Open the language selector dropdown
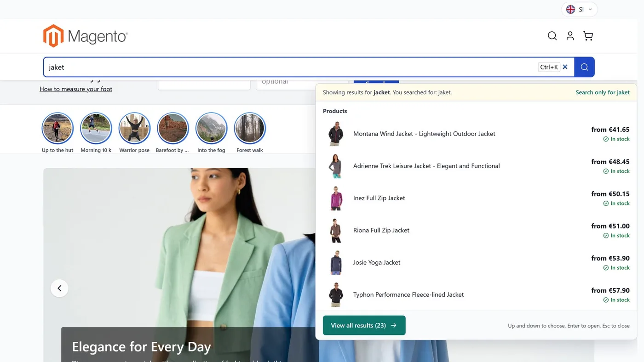Screen dimensions: 644x362 click(x=579, y=9)
